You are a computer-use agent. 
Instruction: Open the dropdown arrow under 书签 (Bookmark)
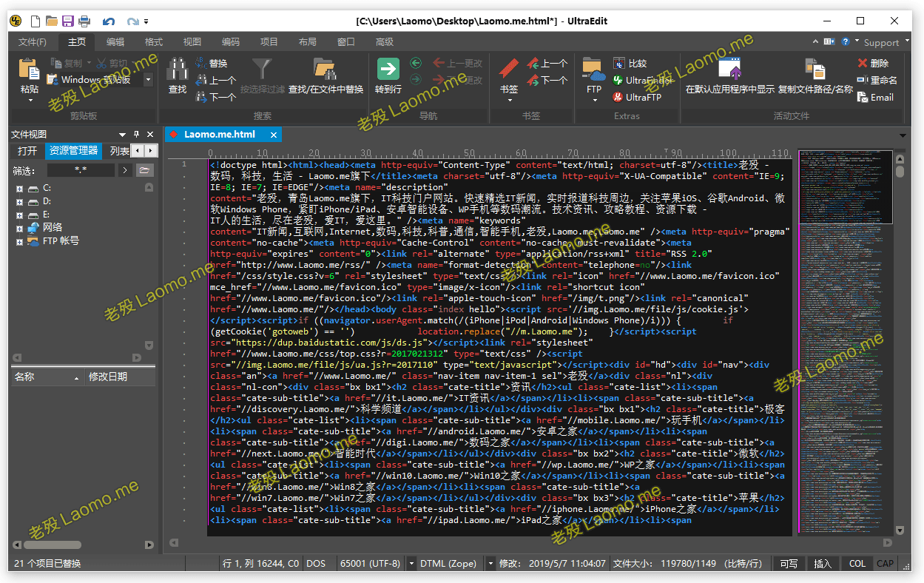(509, 101)
